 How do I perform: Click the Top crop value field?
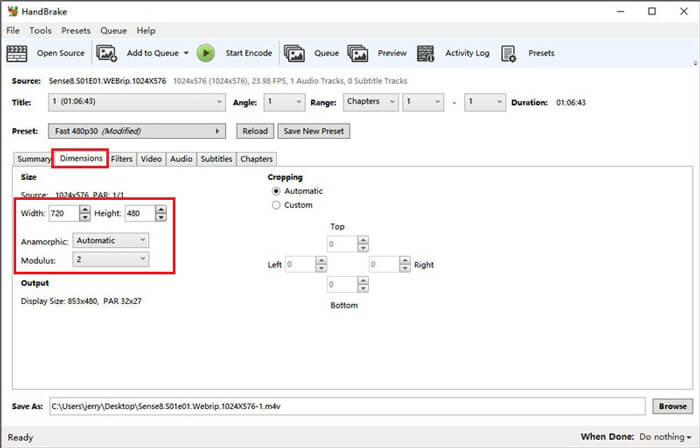(342, 244)
